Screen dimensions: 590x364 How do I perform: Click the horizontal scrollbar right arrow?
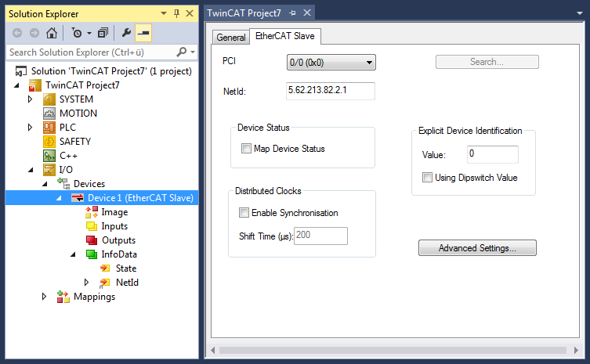point(576,350)
